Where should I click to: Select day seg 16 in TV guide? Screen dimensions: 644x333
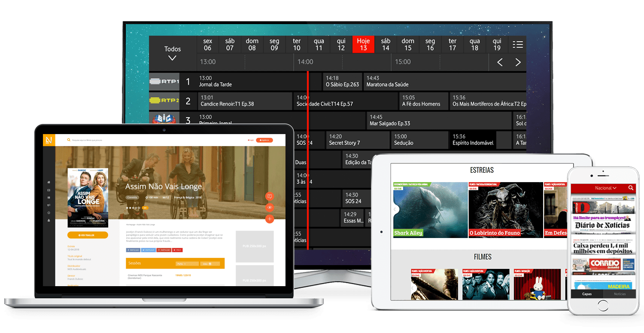pos(430,44)
